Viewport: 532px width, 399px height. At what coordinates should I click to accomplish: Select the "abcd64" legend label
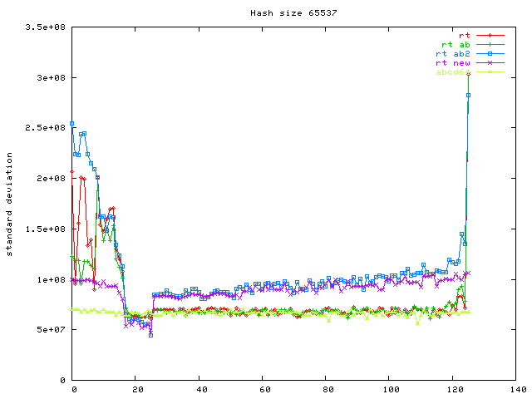coord(453,72)
